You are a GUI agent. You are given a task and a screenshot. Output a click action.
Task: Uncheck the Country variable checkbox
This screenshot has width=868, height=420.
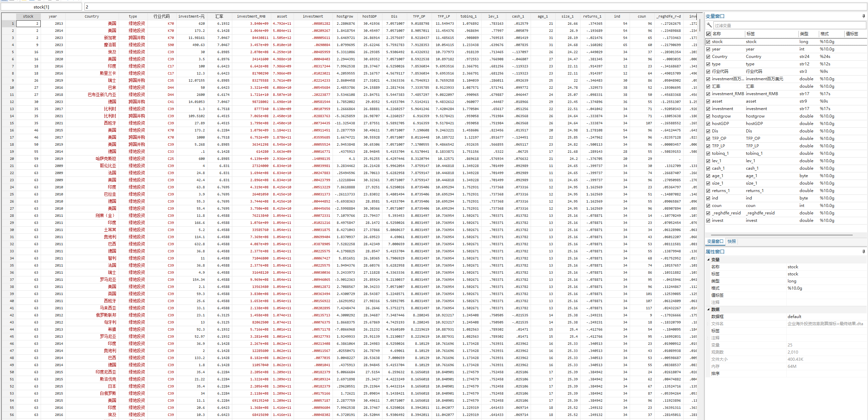(x=708, y=57)
